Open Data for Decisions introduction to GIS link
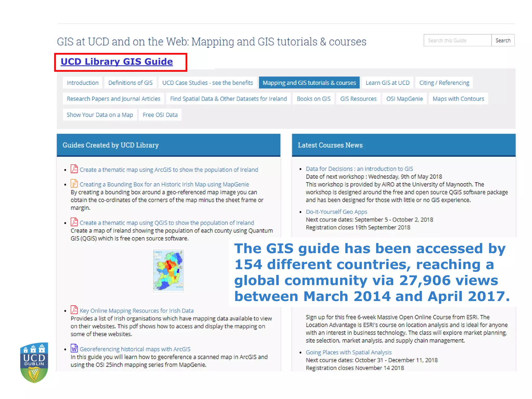 click(359, 169)
